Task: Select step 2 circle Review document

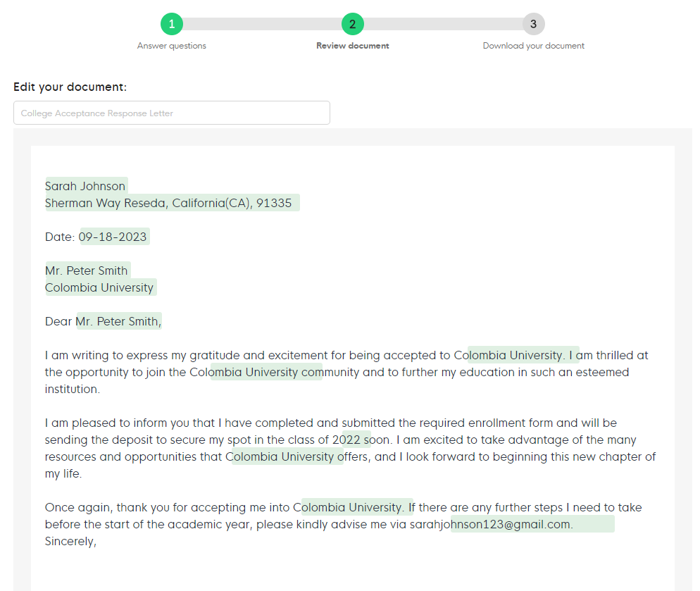Action: [x=352, y=24]
